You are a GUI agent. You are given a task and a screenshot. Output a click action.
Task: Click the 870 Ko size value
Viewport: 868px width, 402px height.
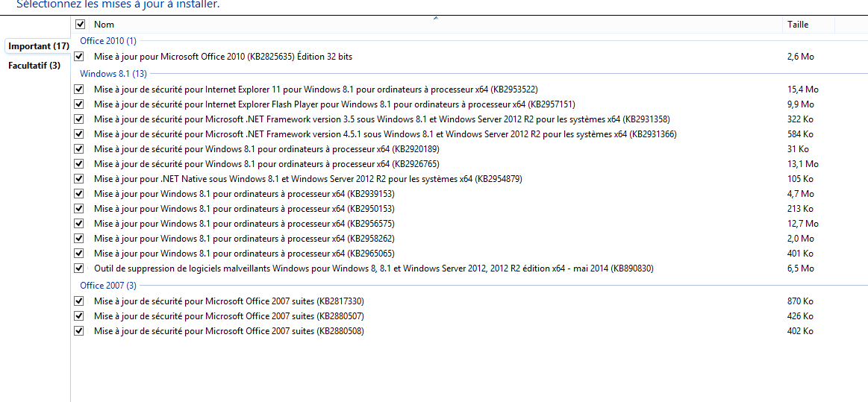[x=800, y=301]
